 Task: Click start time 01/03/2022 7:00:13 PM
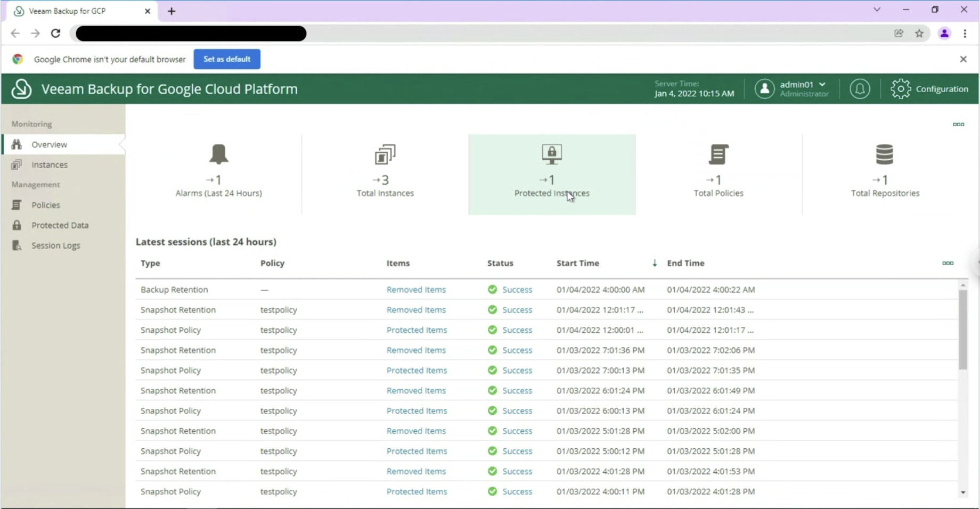(x=600, y=371)
